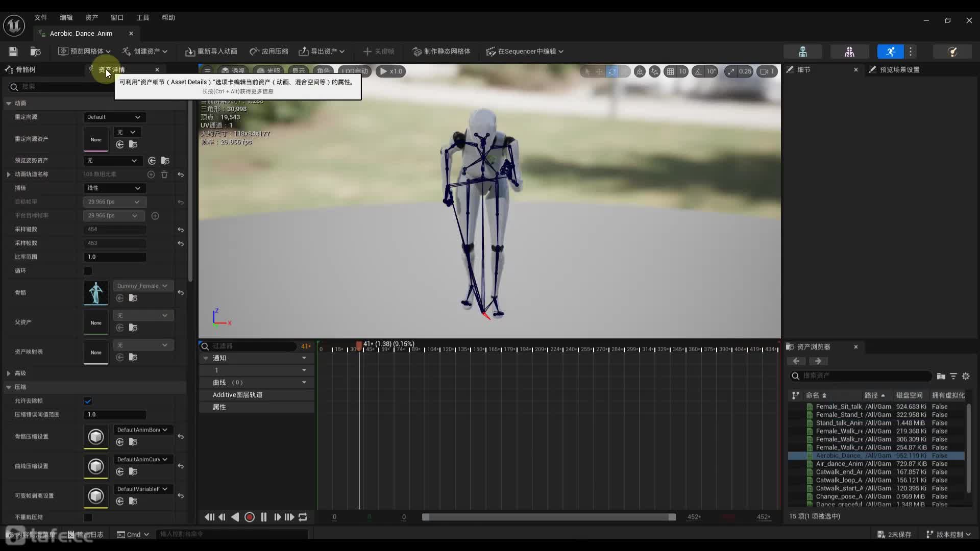Open the 预览姿势资产 dropdown

click(112, 161)
